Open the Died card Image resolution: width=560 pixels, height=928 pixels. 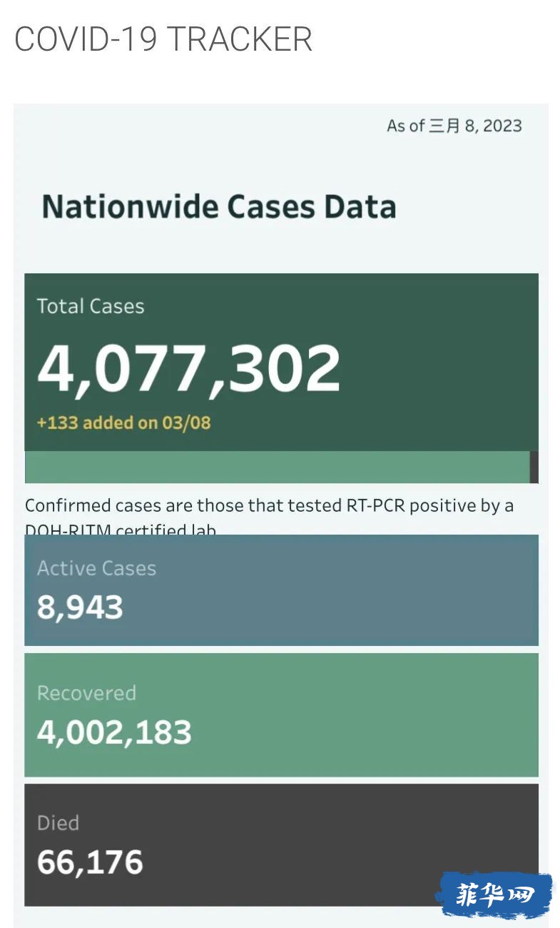pos(281,845)
